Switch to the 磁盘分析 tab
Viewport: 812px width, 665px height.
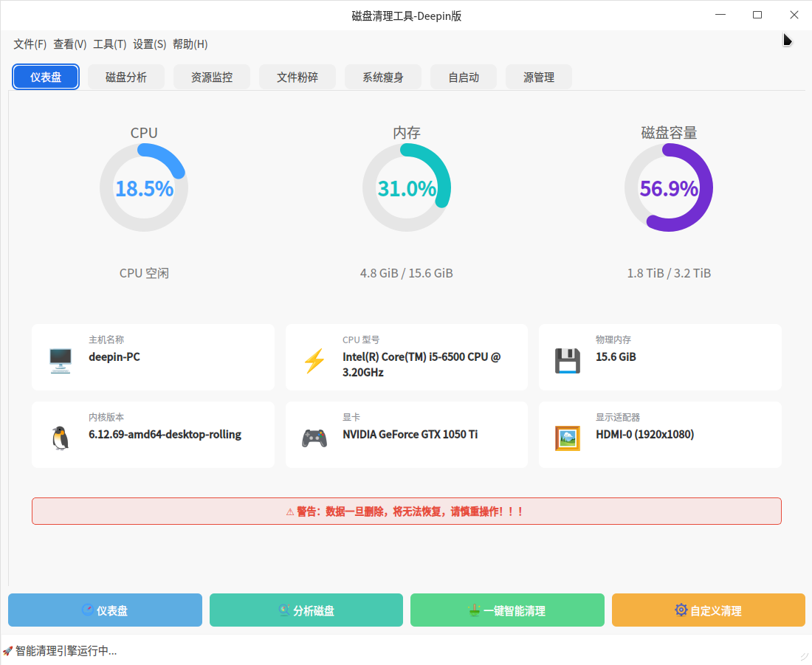(x=126, y=77)
